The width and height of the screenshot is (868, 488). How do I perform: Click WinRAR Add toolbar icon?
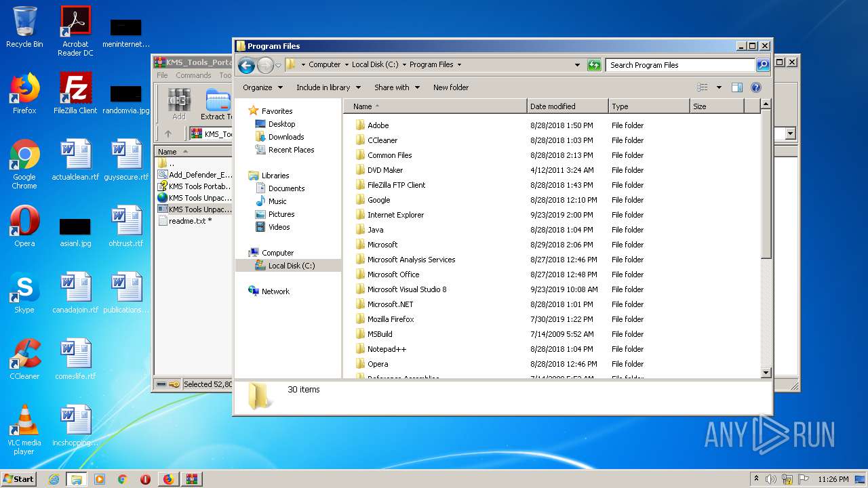(179, 104)
